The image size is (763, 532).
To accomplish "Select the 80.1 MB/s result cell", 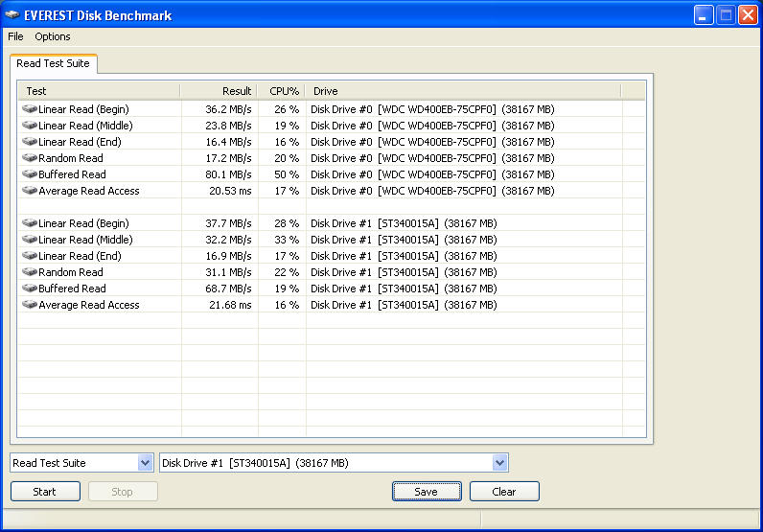I will 228,174.
